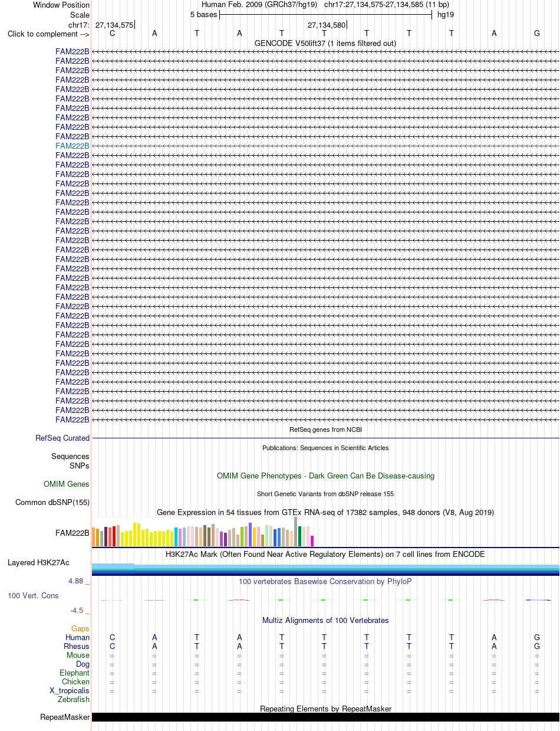Open the OMIM Gene Phenotypes track title
560x731 pixels.
point(325,476)
